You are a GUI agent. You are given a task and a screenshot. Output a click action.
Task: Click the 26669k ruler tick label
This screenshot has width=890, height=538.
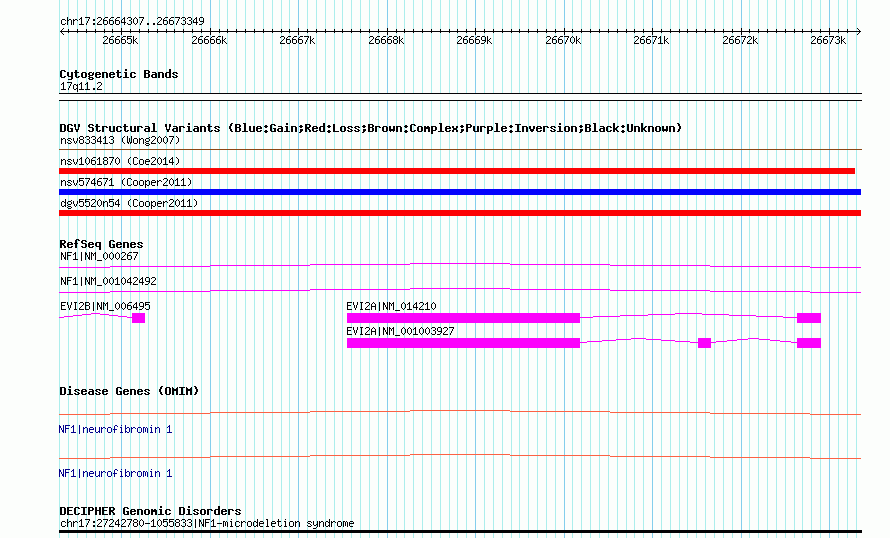[474, 40]
